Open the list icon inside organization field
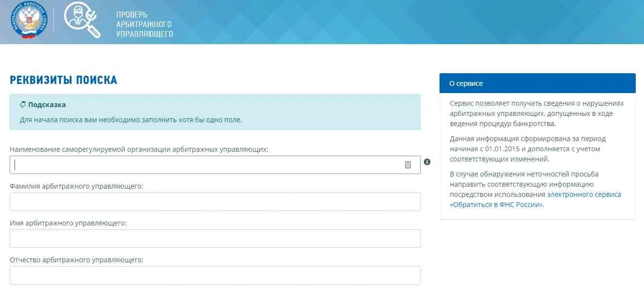Viewport: 644px width, 288px height. (408, 165)
